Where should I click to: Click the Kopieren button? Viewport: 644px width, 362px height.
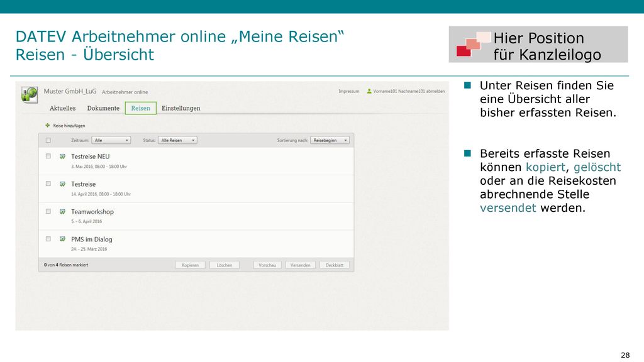click(190, 265)
